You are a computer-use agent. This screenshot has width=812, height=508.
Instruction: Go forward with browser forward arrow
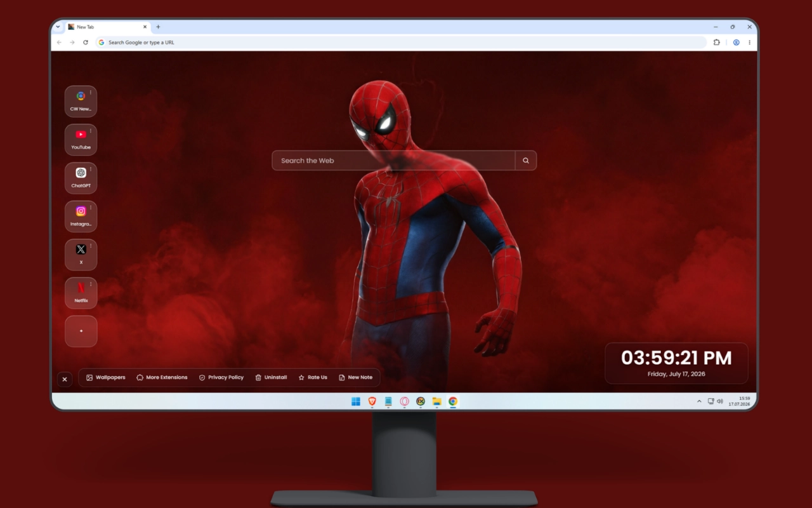[72, 43]
